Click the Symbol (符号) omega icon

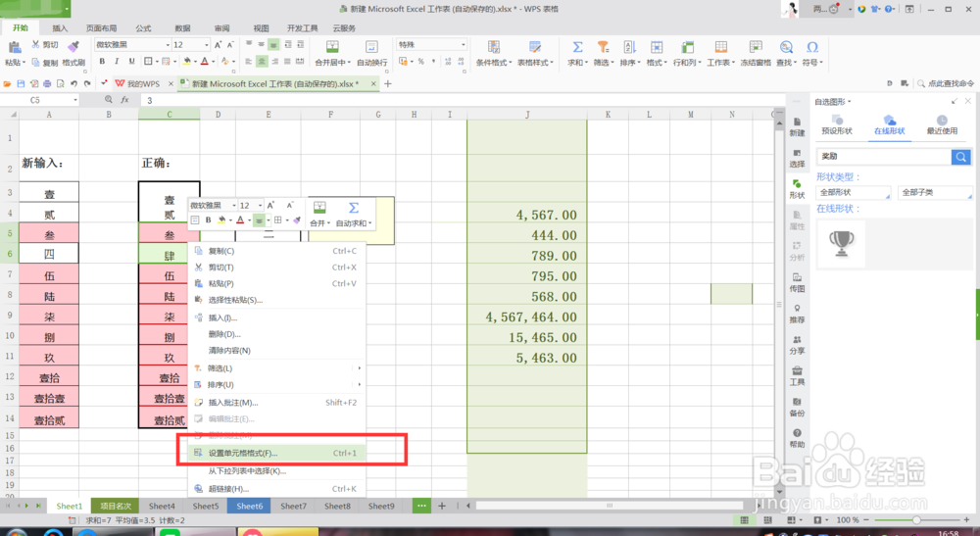(811, 47)
